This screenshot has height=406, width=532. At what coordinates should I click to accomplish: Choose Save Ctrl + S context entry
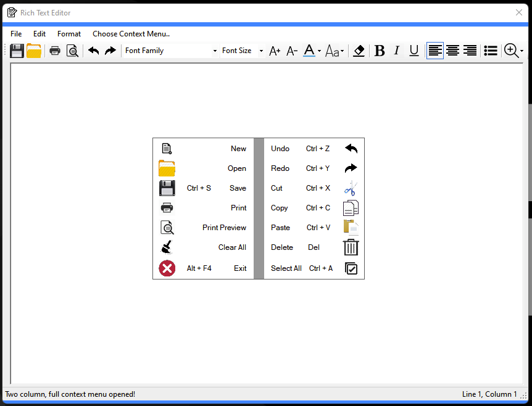203,188
